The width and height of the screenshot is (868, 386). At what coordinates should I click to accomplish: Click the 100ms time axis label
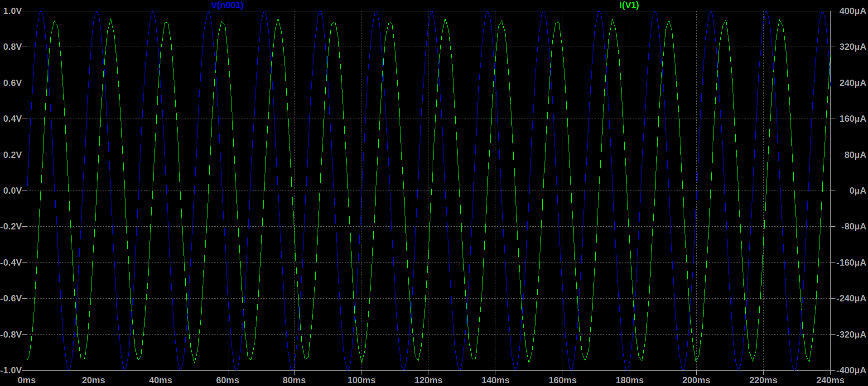(361, 380)
